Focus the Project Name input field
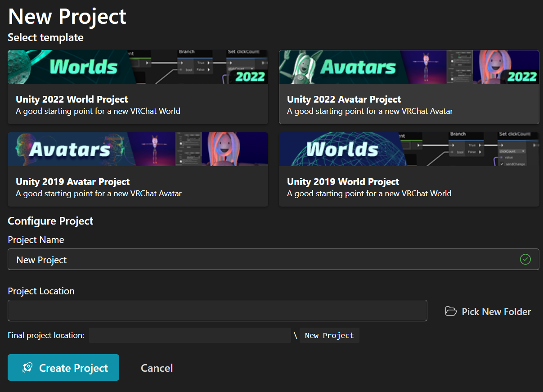The width and height of the screenshot is (543, 392). coord(274,259)
